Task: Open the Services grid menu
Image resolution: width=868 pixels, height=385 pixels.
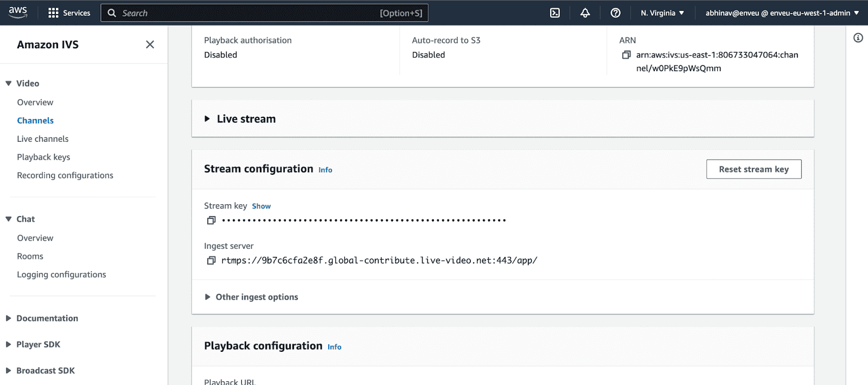Action: tap(53, 13)
